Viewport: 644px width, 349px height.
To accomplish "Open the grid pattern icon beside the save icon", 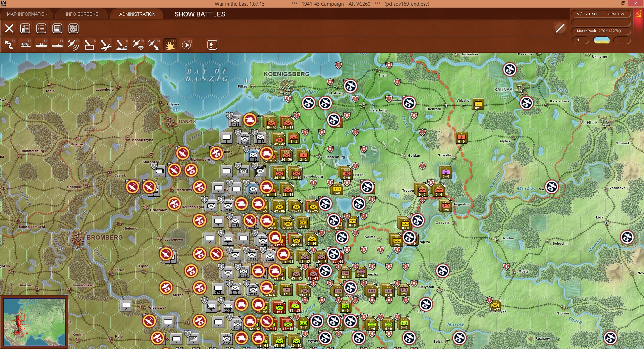I will point(73,29).
